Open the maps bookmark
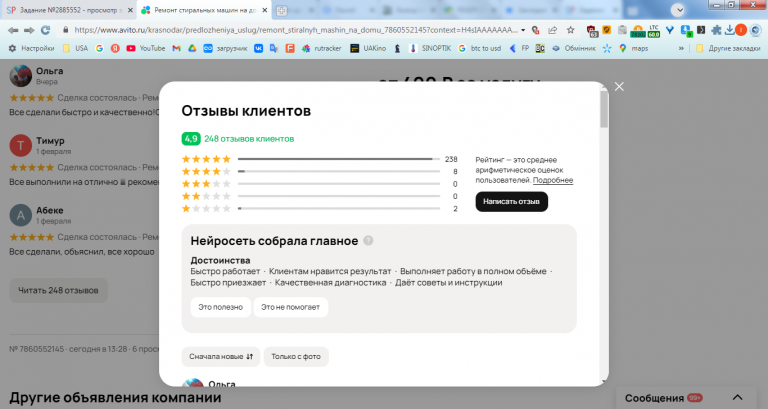 point(633,48)
